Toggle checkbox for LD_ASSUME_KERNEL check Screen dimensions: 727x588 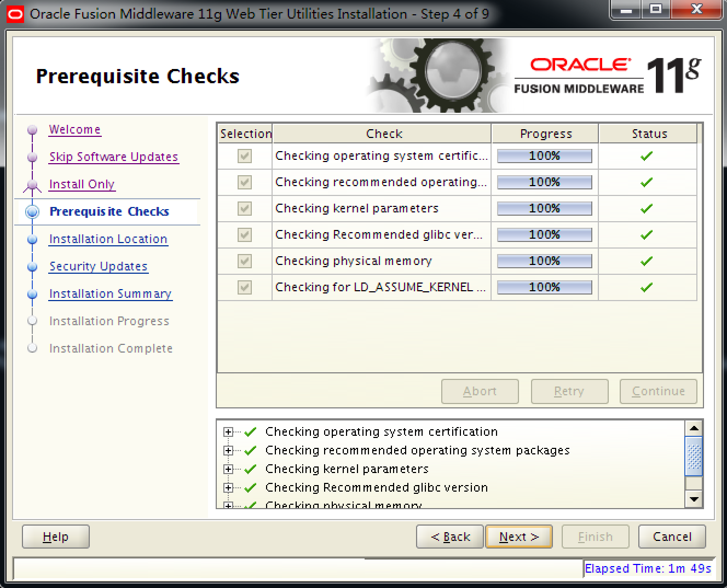(x=245, y=287)
